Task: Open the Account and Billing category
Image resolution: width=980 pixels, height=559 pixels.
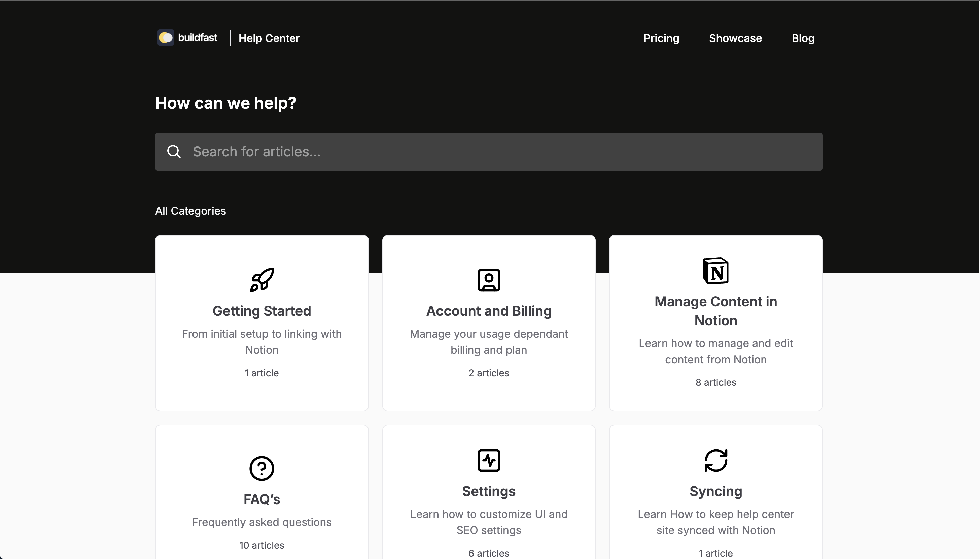Action: [488, 323]
